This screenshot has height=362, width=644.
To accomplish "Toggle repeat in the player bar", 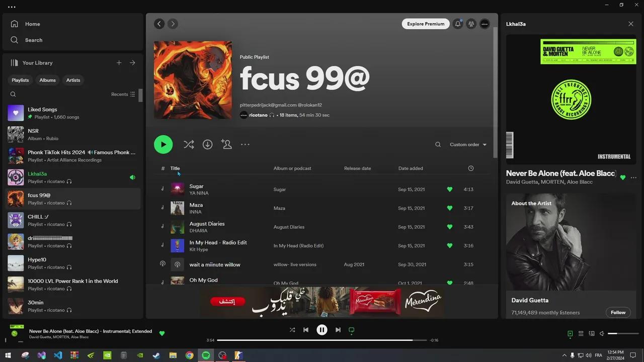I will pyautogui.click(x=352, y=330).
